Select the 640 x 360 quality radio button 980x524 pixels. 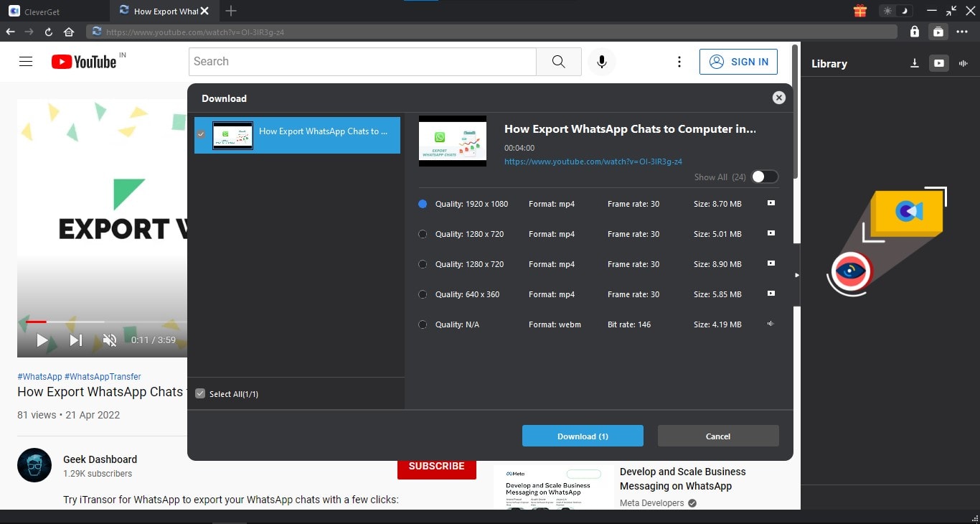423,294
